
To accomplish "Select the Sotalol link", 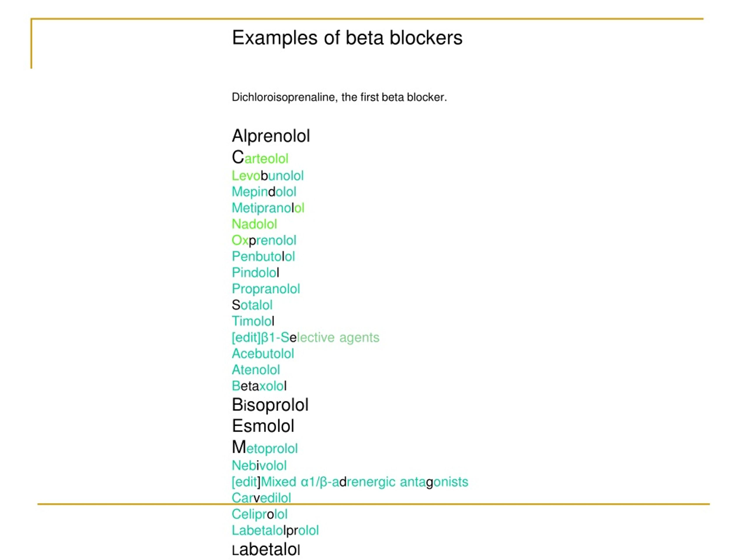I will click(x=252, y=305).
